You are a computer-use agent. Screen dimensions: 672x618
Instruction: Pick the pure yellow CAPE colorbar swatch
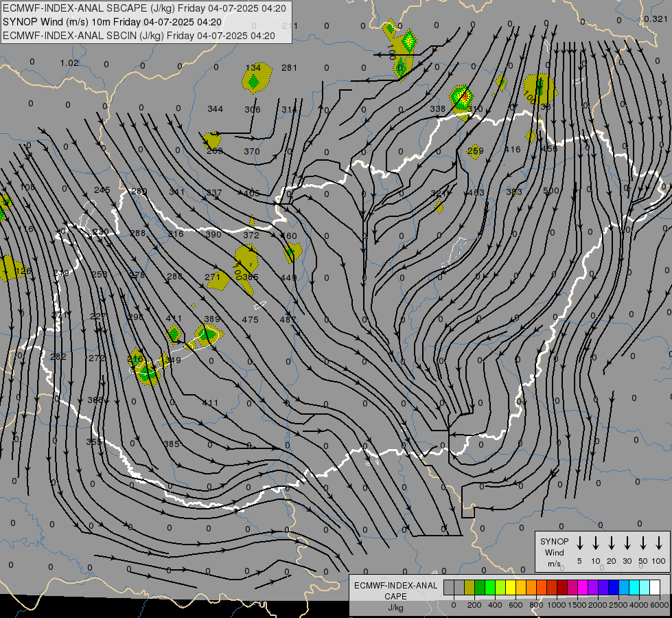511,588
